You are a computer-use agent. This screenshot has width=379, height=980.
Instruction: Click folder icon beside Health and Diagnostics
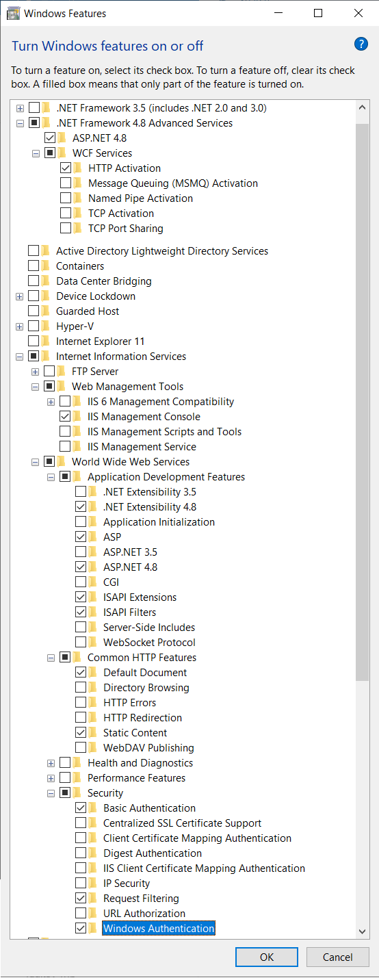click(x=78, y=763)
